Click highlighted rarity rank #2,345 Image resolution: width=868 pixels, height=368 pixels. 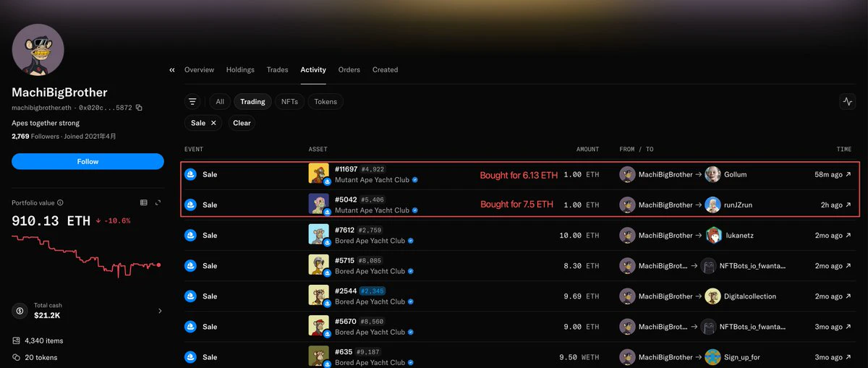[x=373, y=291]
